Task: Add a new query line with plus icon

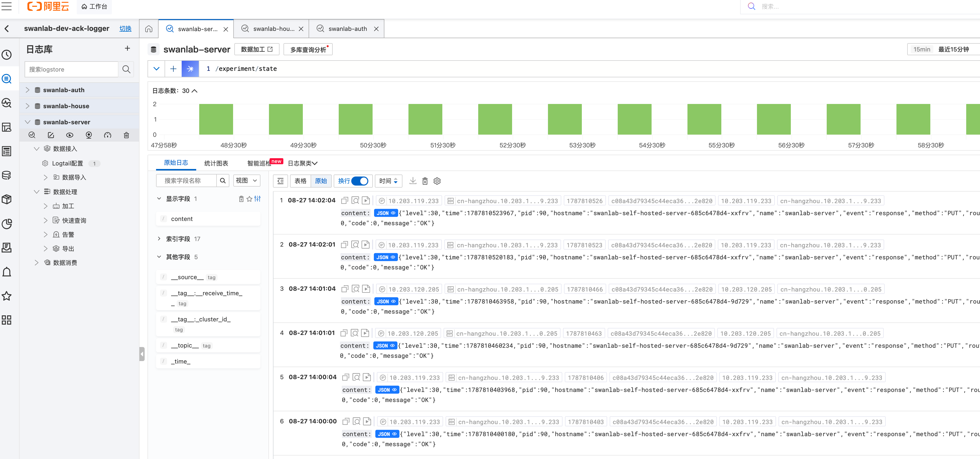Action: [173, 69]
